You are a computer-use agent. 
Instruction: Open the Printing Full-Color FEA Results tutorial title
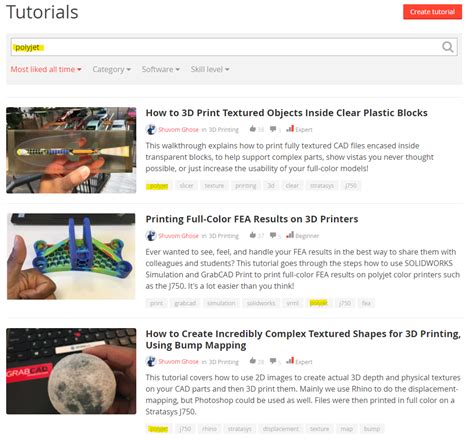point(252,219)
